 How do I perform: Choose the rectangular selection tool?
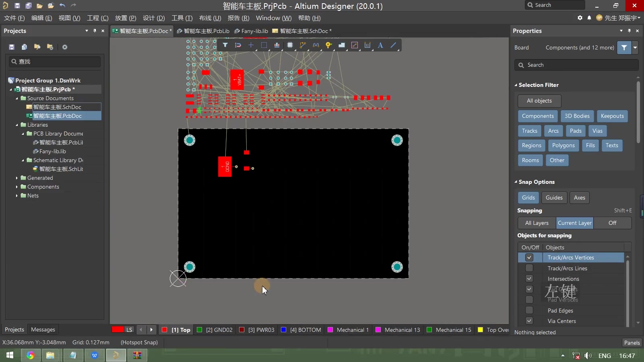(x=264, y=45)
